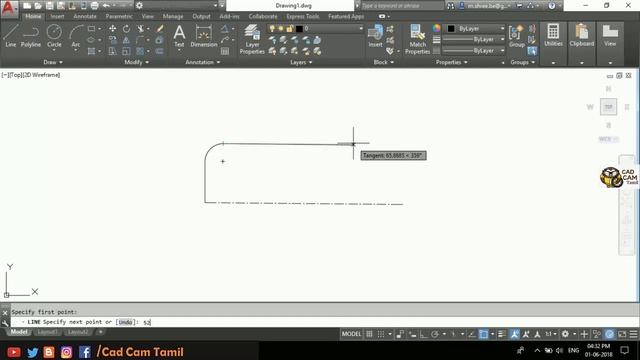
Task: Open the Parametric ribbon tab
Action: [119, 16]
